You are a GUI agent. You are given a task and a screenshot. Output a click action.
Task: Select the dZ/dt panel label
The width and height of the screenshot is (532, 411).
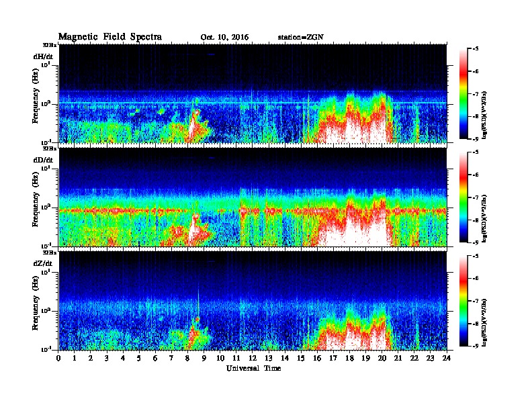[43, 263]
